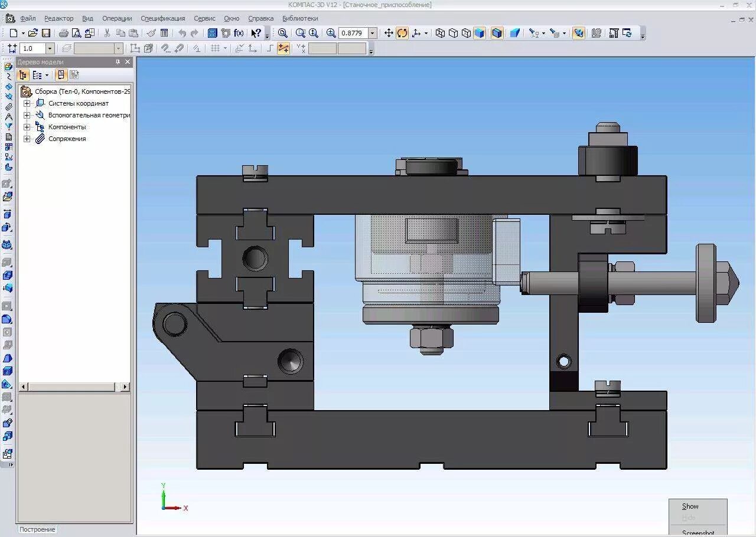Redo the last action
Screen dimensions: 756x537
[x=194, y=33]
